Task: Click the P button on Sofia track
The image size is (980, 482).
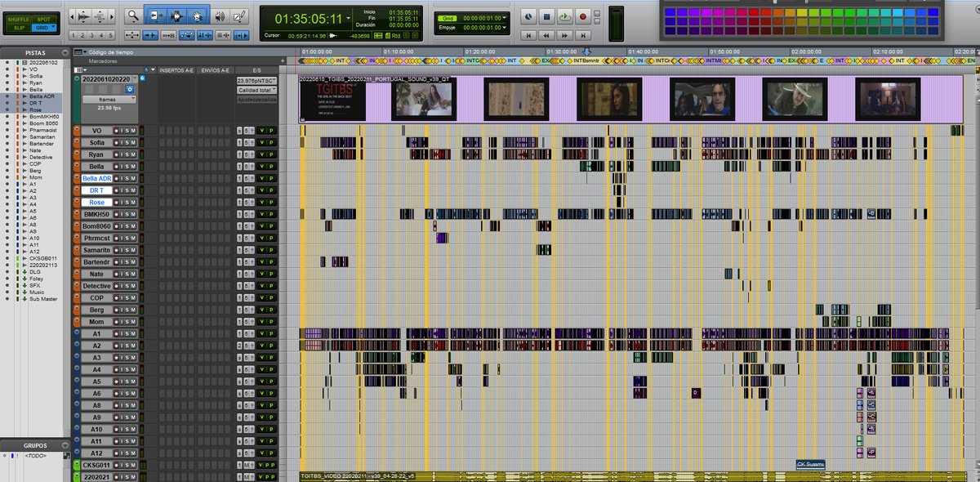Action: (x=271, y=143)
